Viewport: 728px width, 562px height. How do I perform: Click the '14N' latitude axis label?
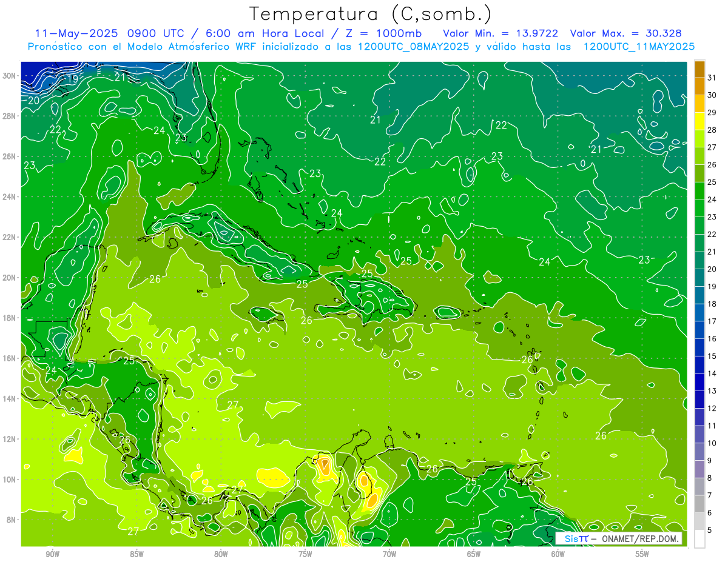tap(10, 399)
